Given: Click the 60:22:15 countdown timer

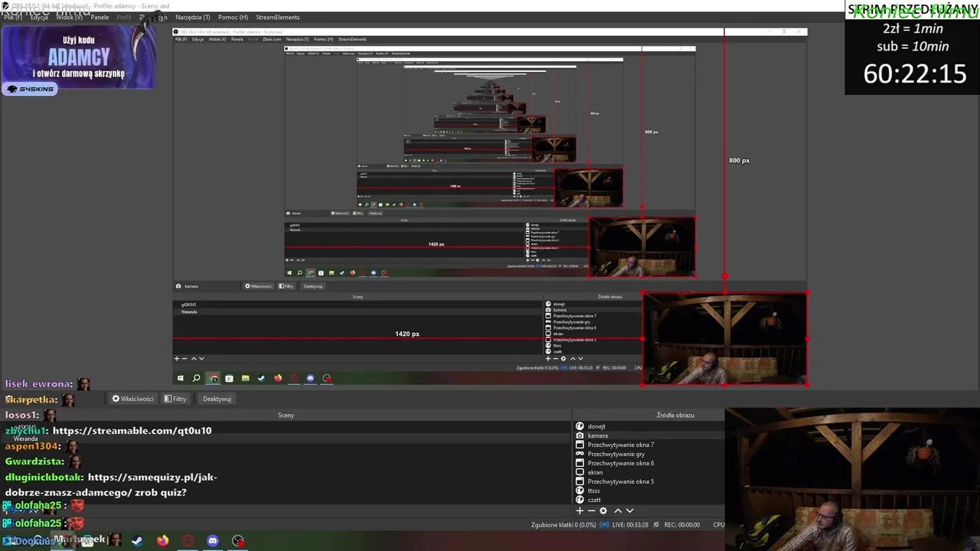Looking at the screenshot, I should pos(915,74).
